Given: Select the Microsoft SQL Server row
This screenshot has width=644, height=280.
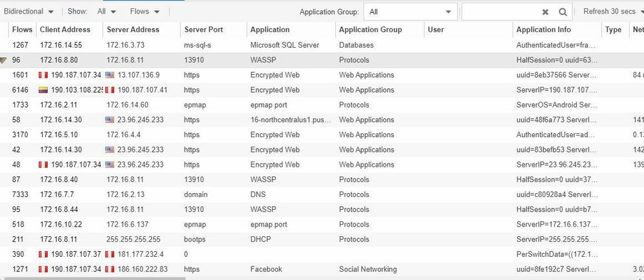Looking at the screenshot, I should (284, 46).
